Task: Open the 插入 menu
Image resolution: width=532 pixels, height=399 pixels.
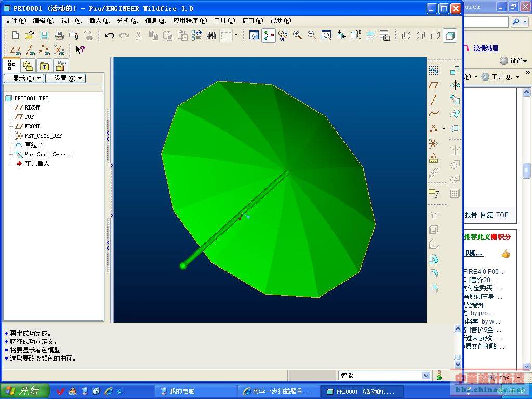Action: point(99,21)
